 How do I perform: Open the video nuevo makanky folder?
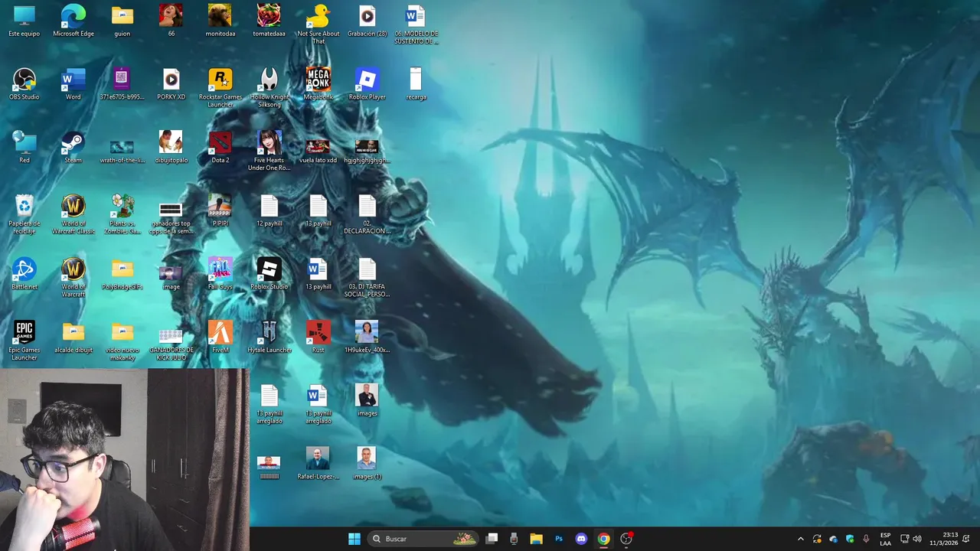pyautogui.click(x=122, y=341)
